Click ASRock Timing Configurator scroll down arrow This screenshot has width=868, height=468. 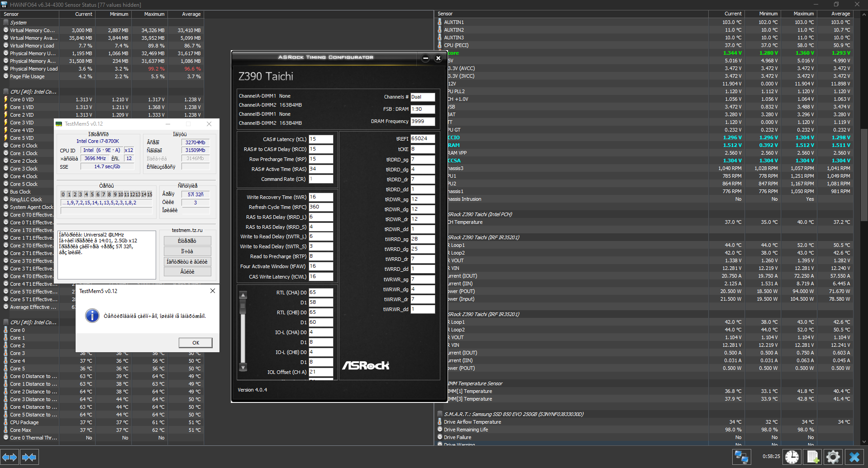pos(243,367)
